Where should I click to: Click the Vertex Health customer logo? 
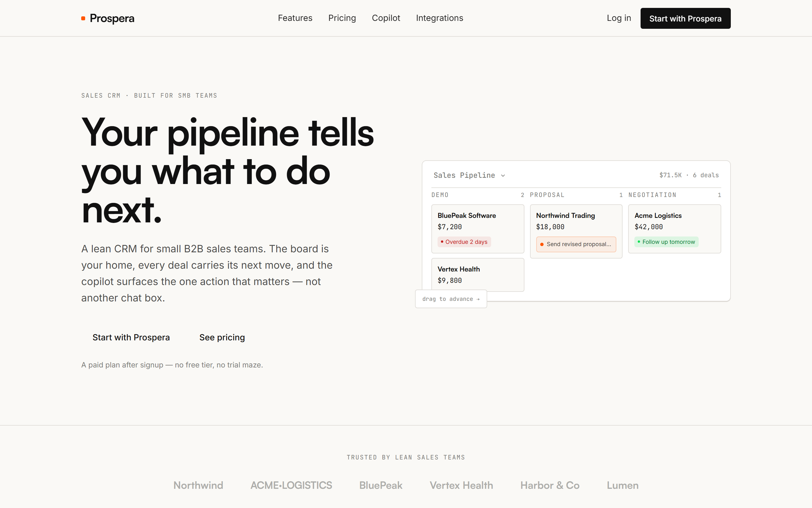[x=461, y=485]
